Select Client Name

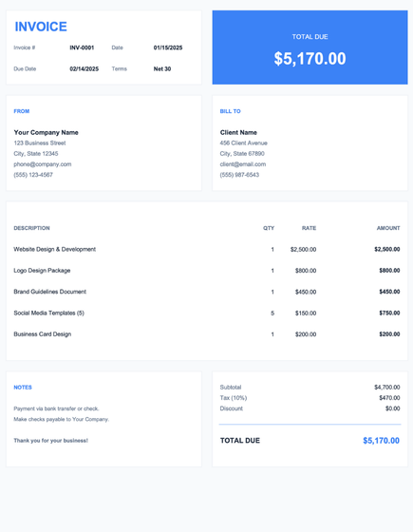point(238,132)
